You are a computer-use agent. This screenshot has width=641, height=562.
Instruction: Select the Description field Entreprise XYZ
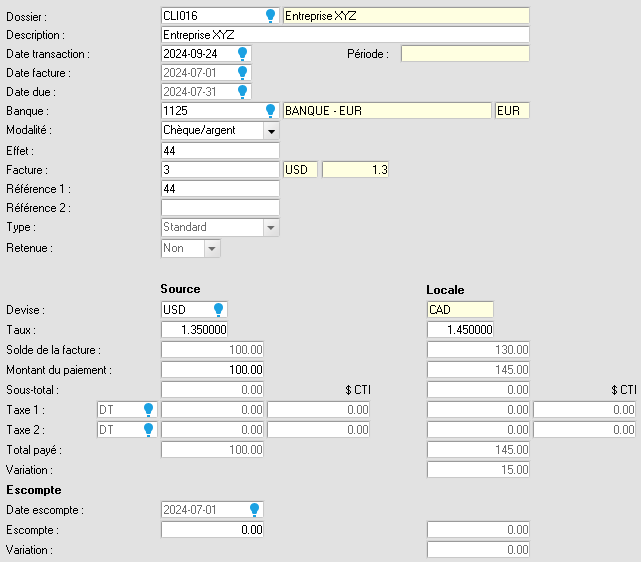pos(345,35)
